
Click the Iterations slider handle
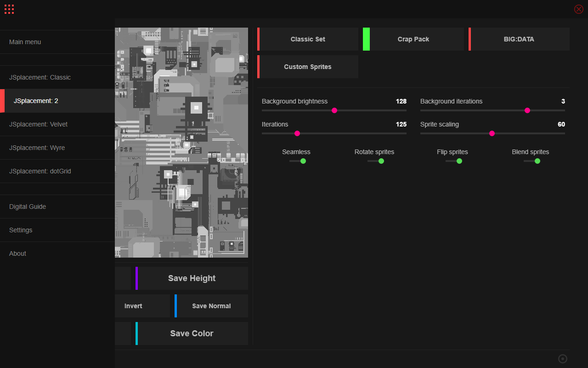click(x=297, y=133)
